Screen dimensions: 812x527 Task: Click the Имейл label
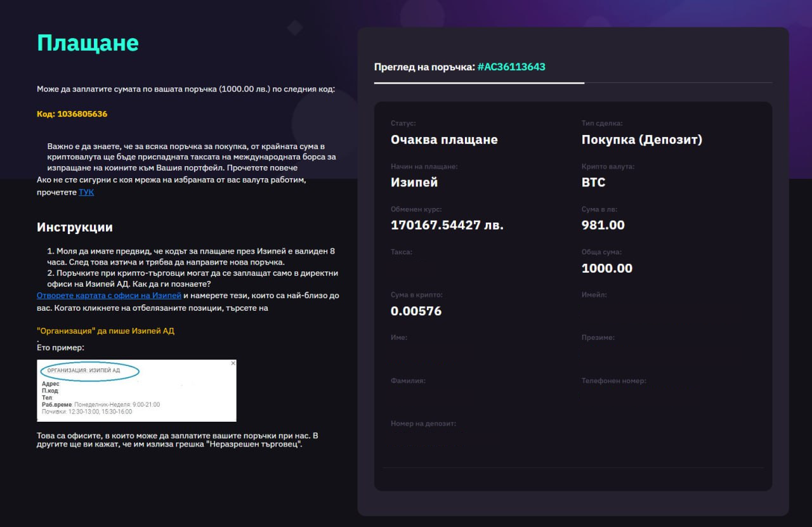(x=594, y=295)
